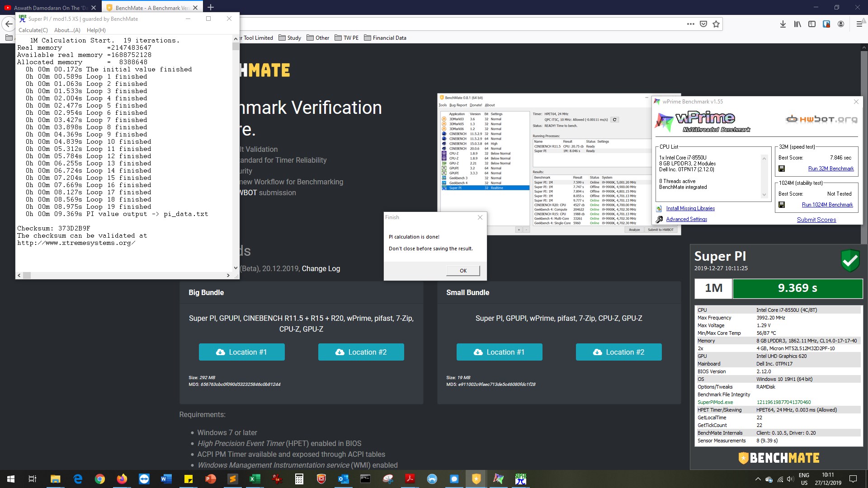Open the Change Log link
Image resolution: width=868 pixels, height=488 pixels.
pos(321,268)
